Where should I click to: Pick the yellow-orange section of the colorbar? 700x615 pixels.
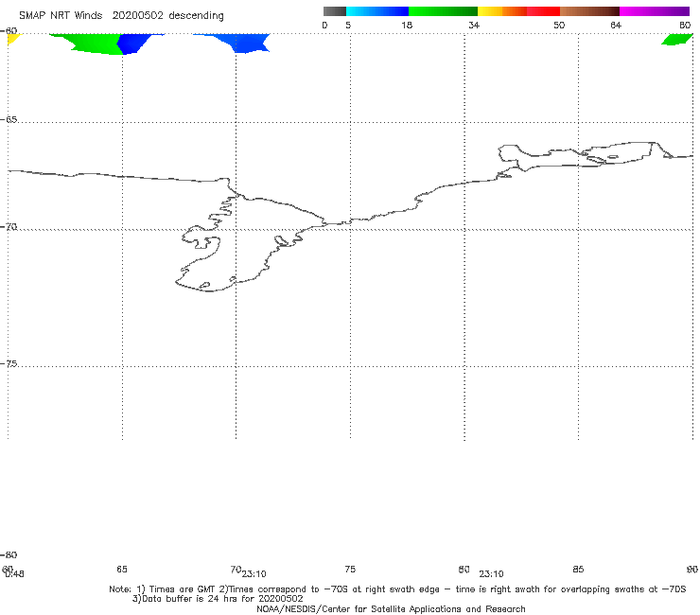click(501, 11)
